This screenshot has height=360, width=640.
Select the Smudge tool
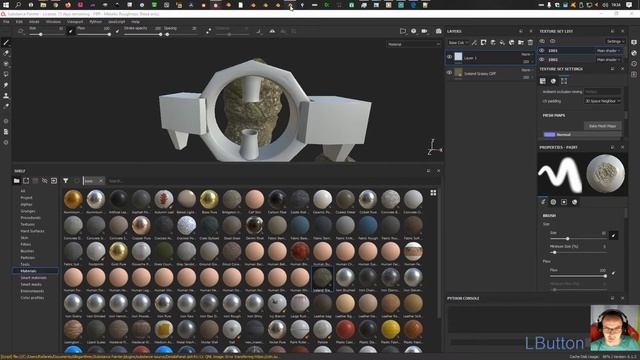coord(6,85)
